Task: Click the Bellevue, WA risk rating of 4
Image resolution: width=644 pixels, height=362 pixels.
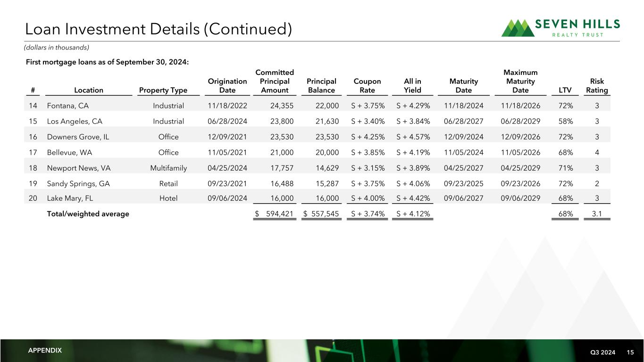Action: pyautogui.click(x=597, y=152)
